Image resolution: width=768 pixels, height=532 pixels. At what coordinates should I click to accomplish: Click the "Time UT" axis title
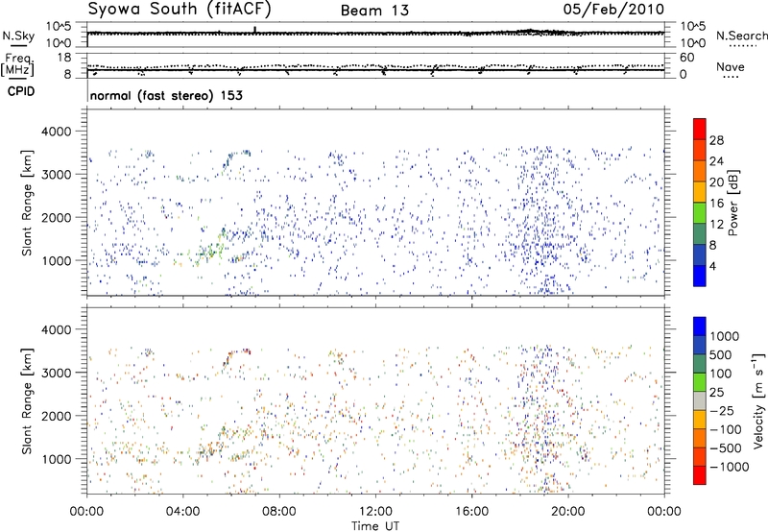(375, 525)
